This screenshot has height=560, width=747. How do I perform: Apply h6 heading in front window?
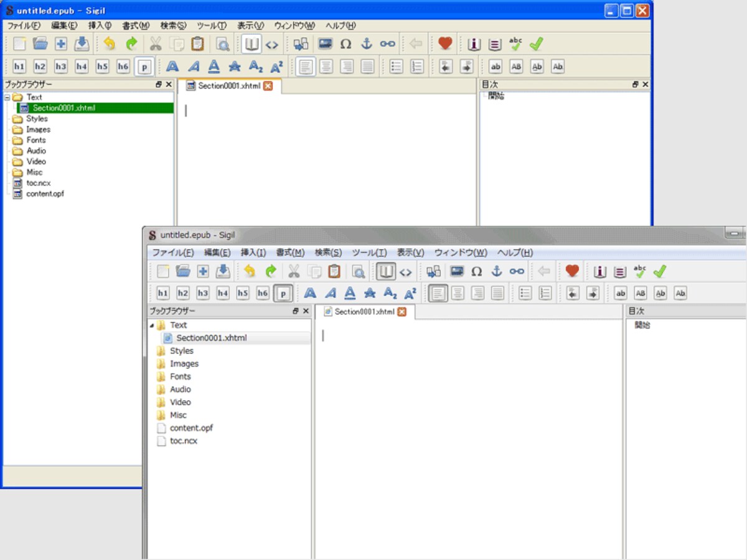[263, 293]
